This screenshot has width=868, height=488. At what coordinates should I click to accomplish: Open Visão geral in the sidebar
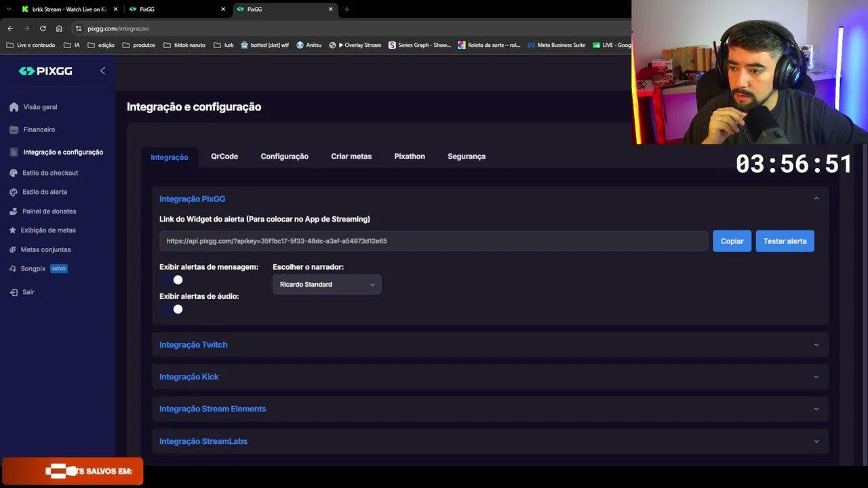(40, 107)
